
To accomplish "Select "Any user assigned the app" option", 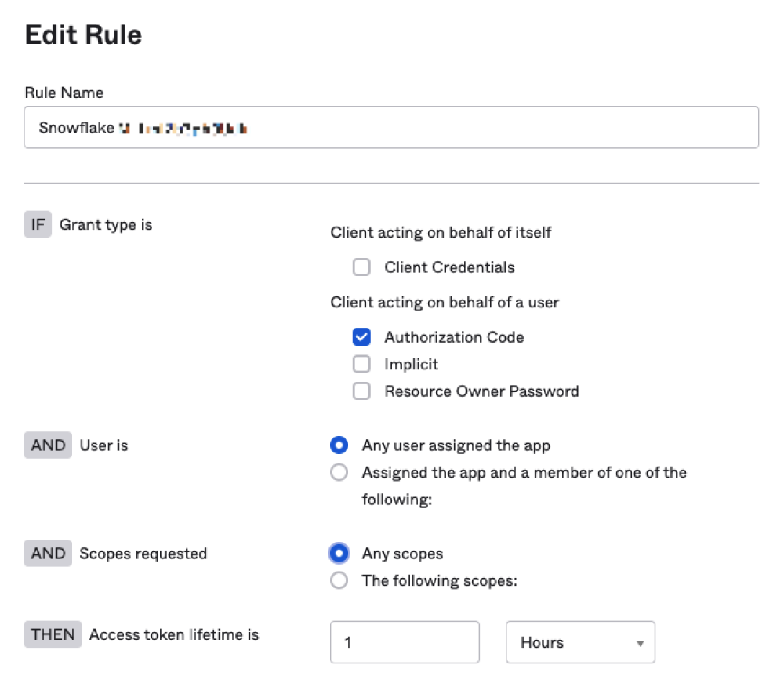I will pyautogui.click(x=339, y=445).
